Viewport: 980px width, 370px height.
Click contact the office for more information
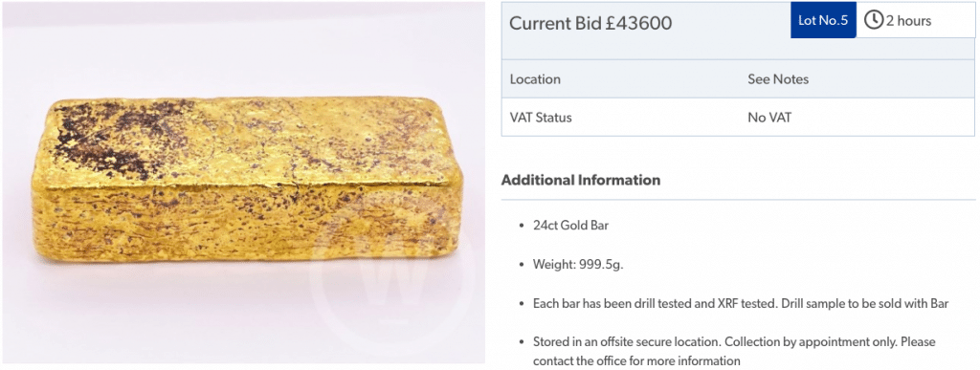coord(636,360)
